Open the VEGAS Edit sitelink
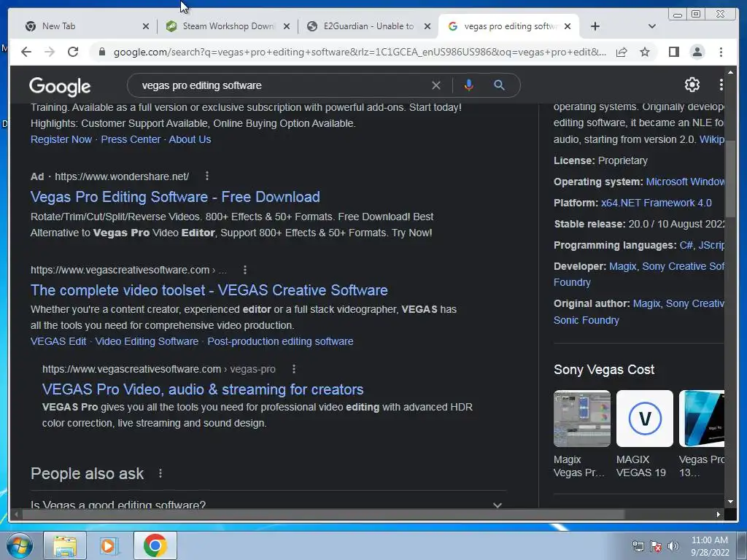This screenshot has height=560, width=747. [58, 341]
